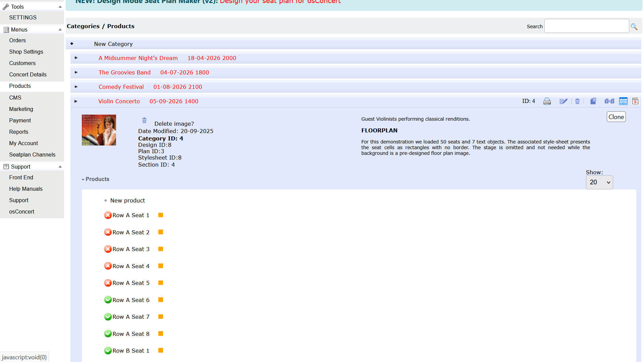
Task: Click orange square beside Row A Seat 1
Action: [x=161, y=215]
